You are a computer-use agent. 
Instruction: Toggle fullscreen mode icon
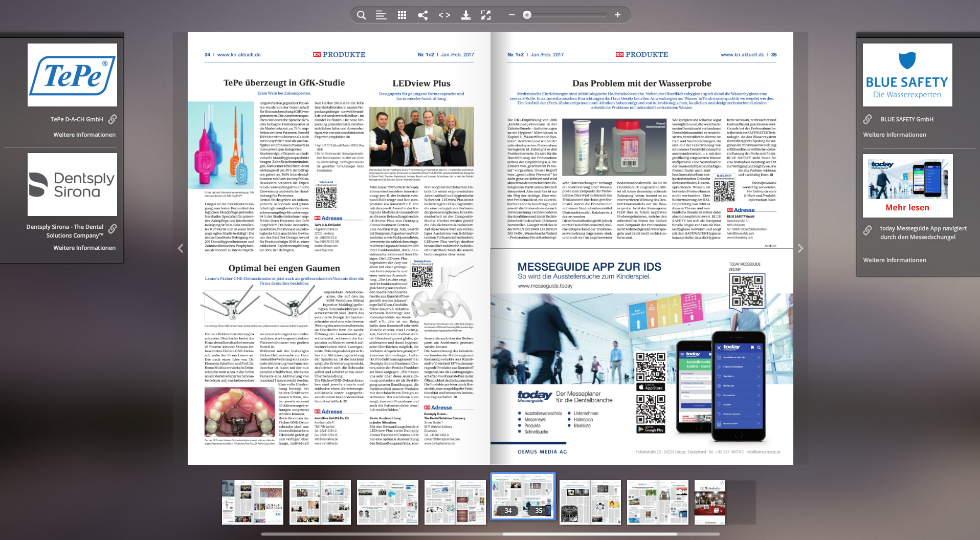point(486,15)
